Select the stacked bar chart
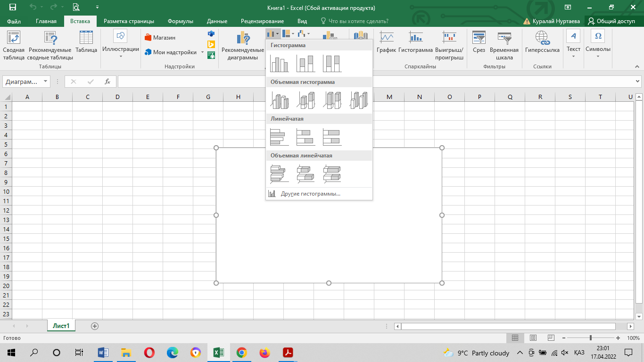This screenshot has height=362, width=644. pos(305,137)
